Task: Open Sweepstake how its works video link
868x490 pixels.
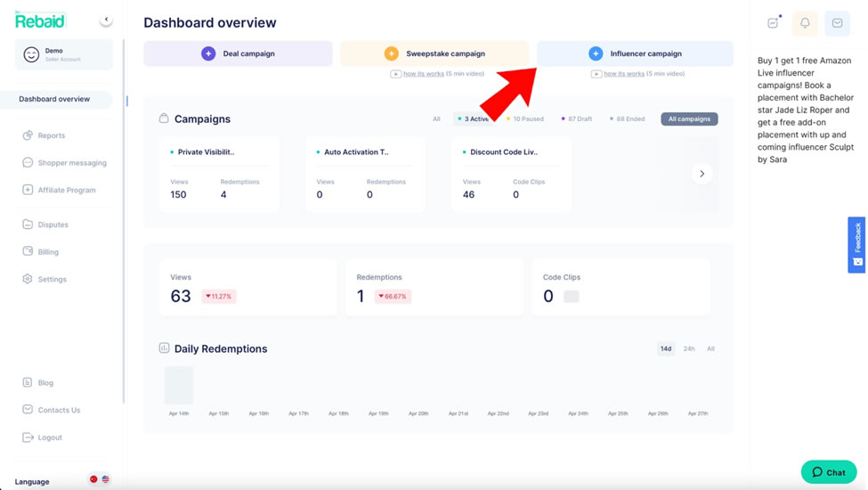Action: point(424,74)
